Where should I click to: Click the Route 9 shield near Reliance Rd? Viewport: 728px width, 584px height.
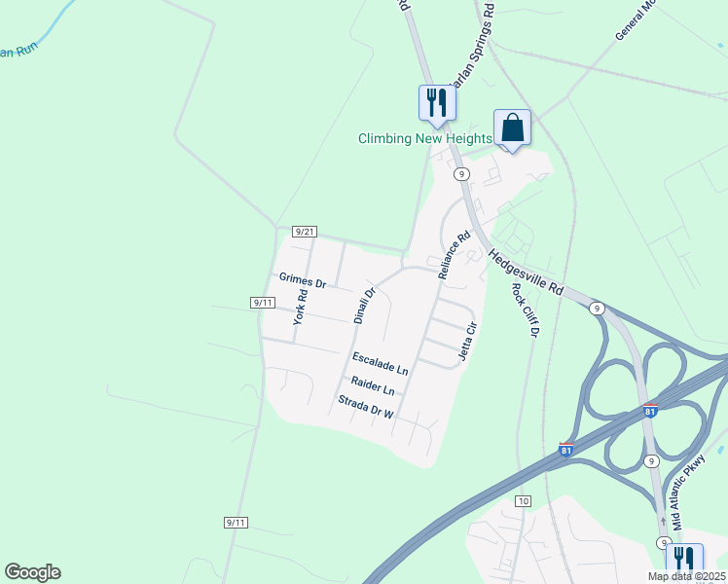pos(461,174)
